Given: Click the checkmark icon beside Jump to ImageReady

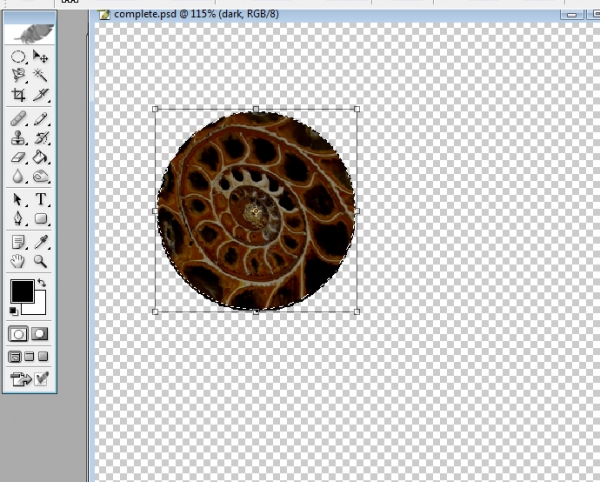Looking at the screenshot, I should coord(41,379).
